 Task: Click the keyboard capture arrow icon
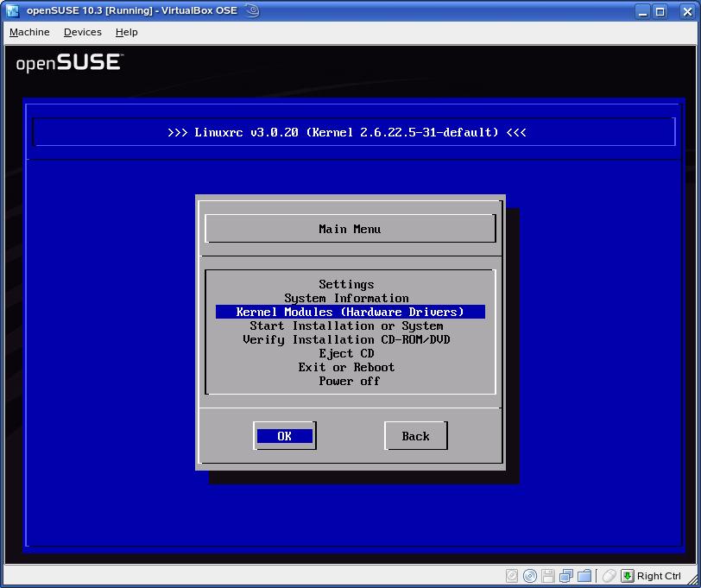[x=628, y=576]
